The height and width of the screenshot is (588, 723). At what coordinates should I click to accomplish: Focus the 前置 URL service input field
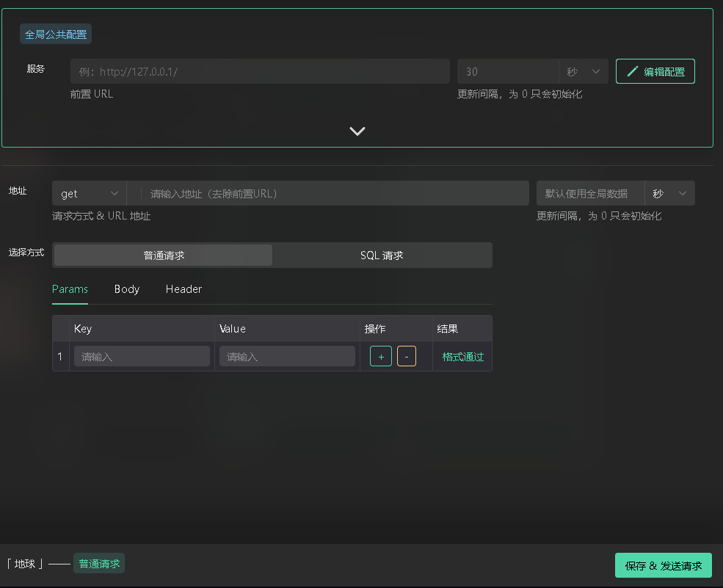[x=260, y=71]
